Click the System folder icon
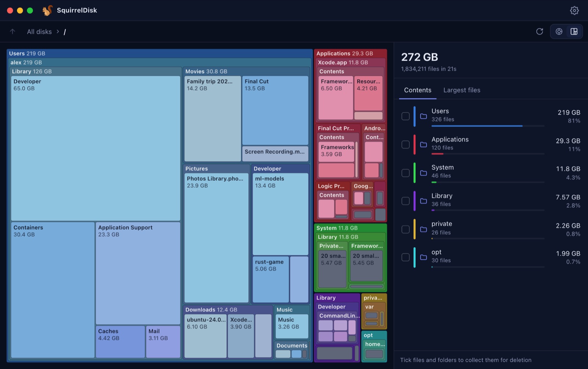This screenshot has height=369, width=588. (423, 173)
